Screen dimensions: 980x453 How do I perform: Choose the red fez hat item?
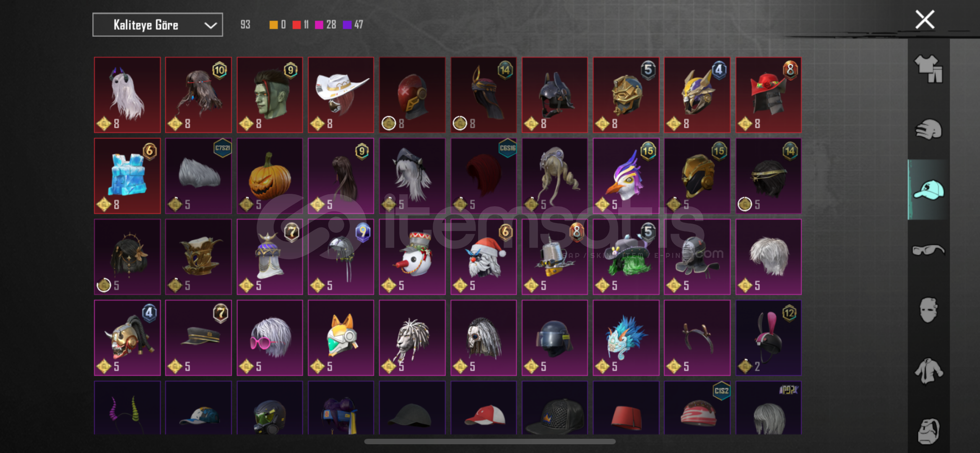point(626,408)
